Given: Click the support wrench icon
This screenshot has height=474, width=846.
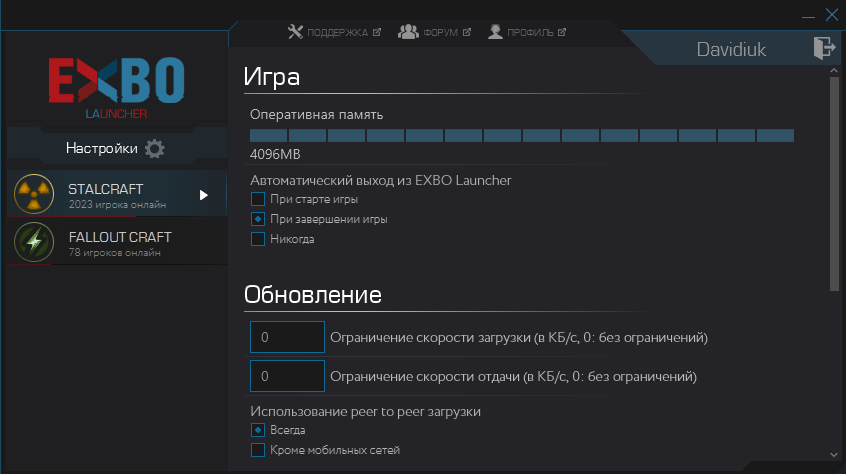Looking at the screenshot, I should point(295,32).
